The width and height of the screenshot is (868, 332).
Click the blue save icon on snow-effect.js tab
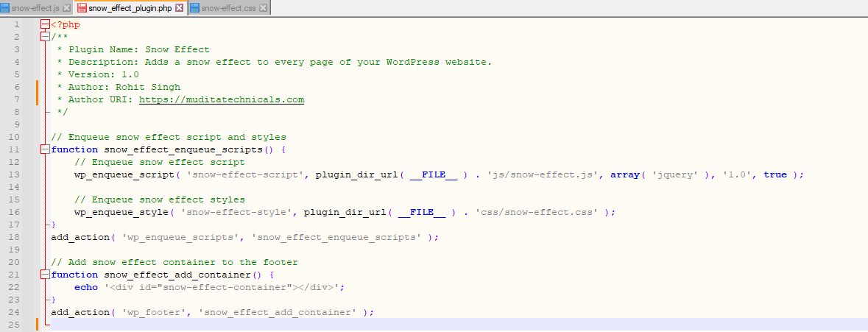pyautogui.click(x=6, y=8)
